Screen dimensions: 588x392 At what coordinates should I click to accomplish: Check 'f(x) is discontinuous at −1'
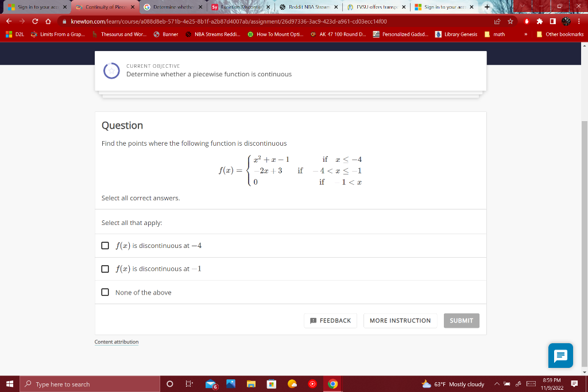105,269
